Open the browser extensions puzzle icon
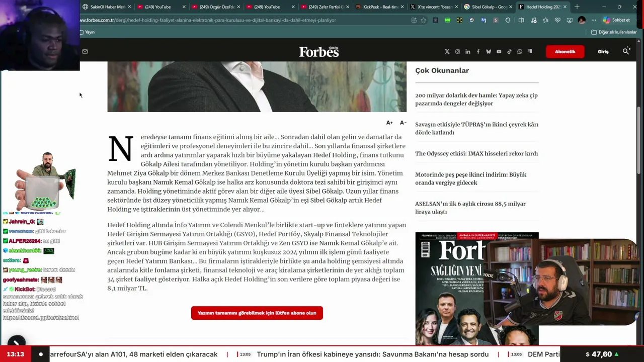This screenshot has height=362, width=644. (x=508, y=20)
